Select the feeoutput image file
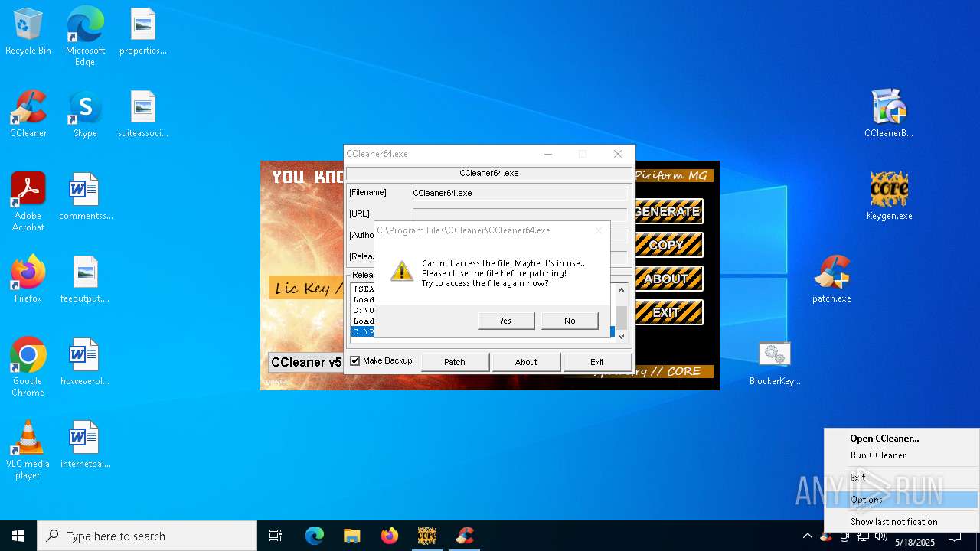Viewport: 980px width, 551px height. click(85, 280)
